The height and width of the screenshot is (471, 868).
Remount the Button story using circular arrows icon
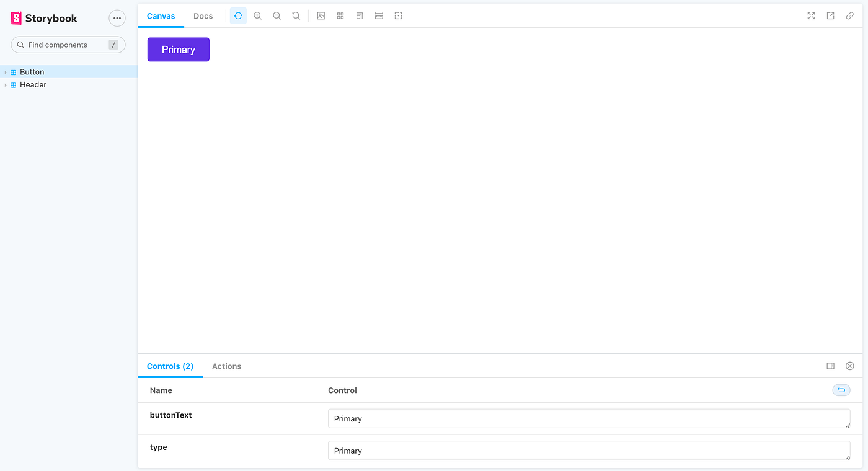[238, 15]
